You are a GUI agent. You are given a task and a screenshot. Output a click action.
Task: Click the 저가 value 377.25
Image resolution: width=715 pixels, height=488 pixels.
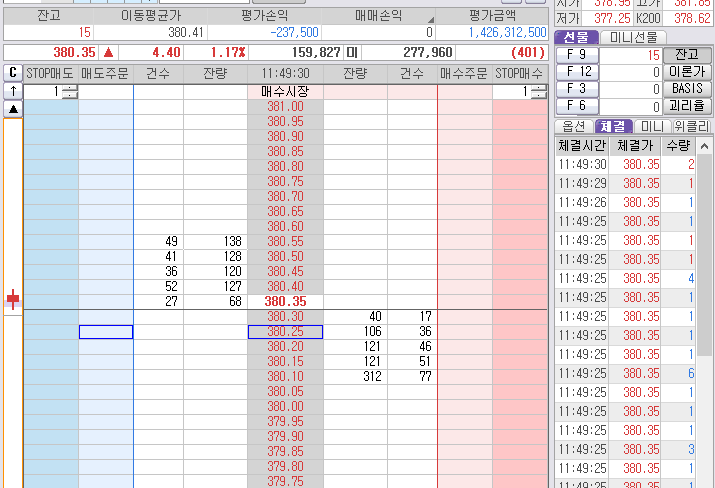tap(612, 18)
